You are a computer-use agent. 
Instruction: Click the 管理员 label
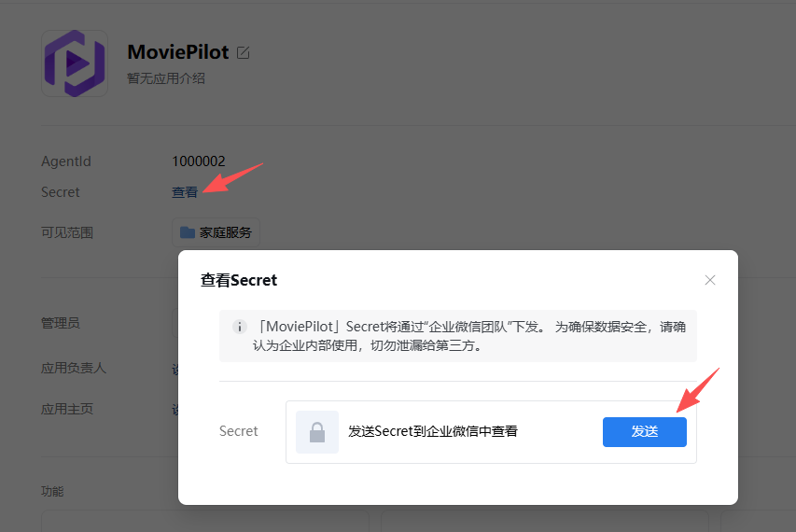(x=61, y=323)
